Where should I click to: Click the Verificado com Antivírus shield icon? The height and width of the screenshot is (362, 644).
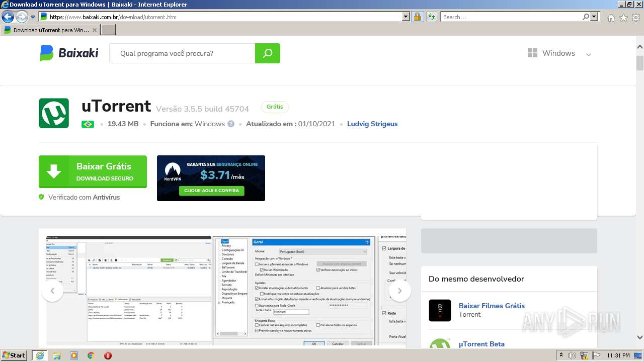tap(41, 197)
